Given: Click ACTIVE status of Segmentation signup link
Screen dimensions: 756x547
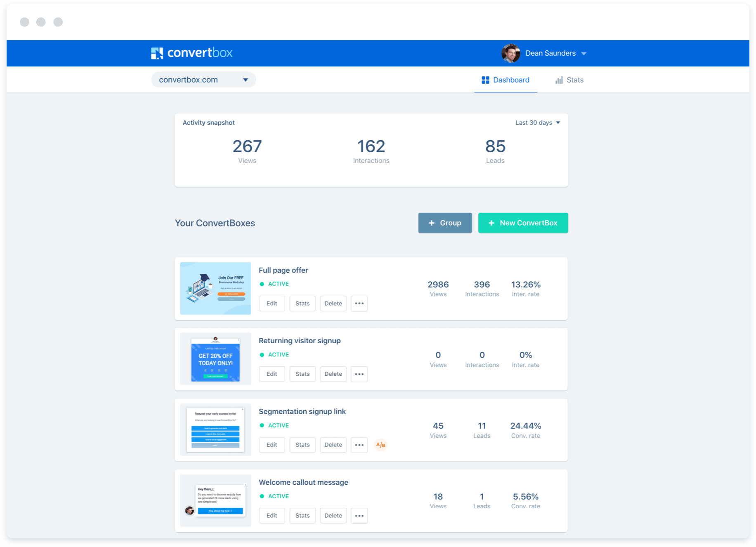Looking at the screenshot, I should pyautogui.click(x=274, y=425).
